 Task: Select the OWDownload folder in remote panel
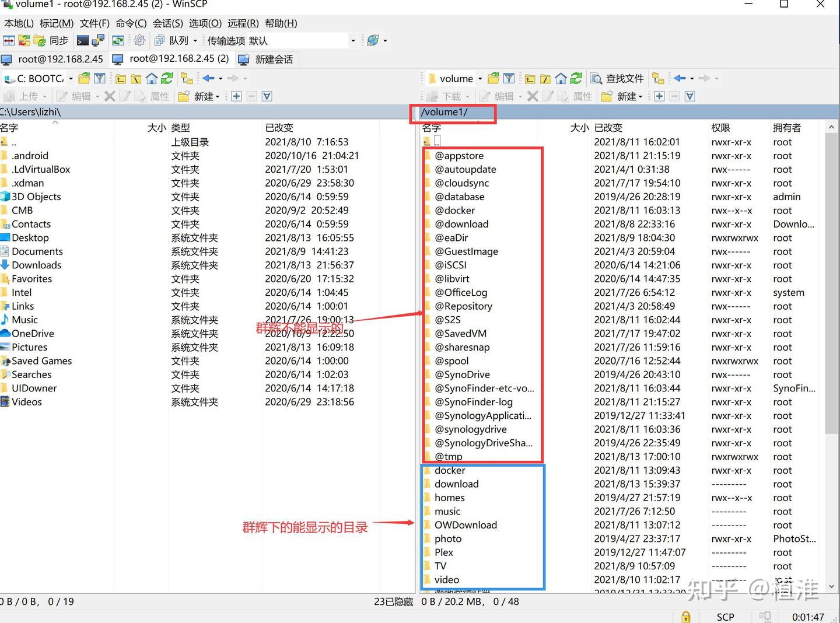tap(466, 526)
